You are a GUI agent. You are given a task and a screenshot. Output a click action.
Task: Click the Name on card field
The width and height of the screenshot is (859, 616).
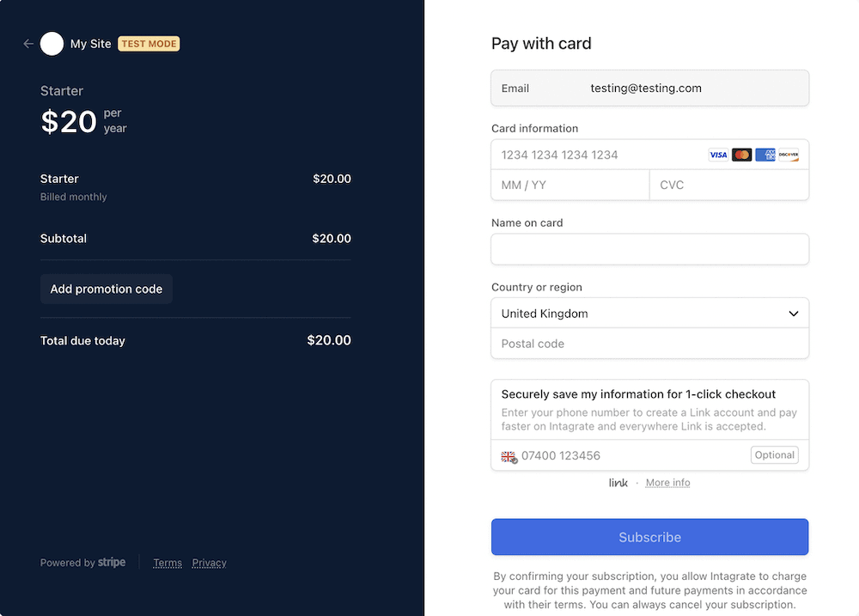(x=649, y=249)
